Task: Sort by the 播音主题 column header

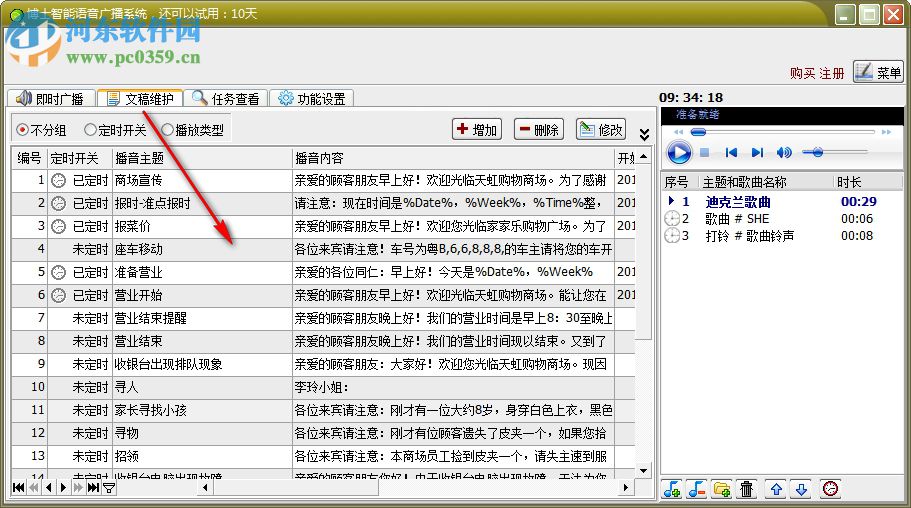Action: pos(202,158)
